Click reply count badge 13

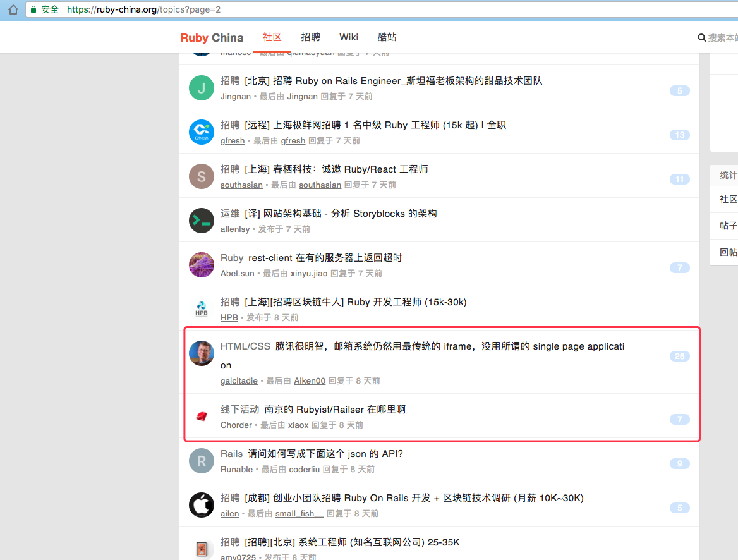pyautogui.click(x=680, y=135)
